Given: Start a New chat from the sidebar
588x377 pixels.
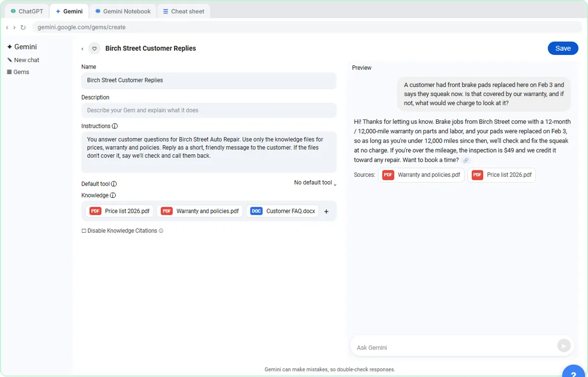Looking at the screenshot, I should (x=23, y=60).
